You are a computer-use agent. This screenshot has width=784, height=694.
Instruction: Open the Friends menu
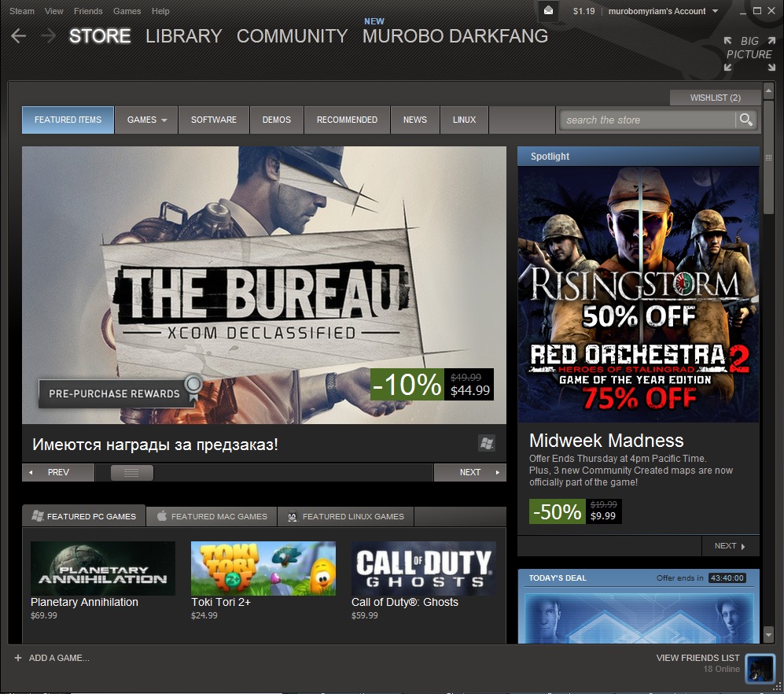pos(88,11)
